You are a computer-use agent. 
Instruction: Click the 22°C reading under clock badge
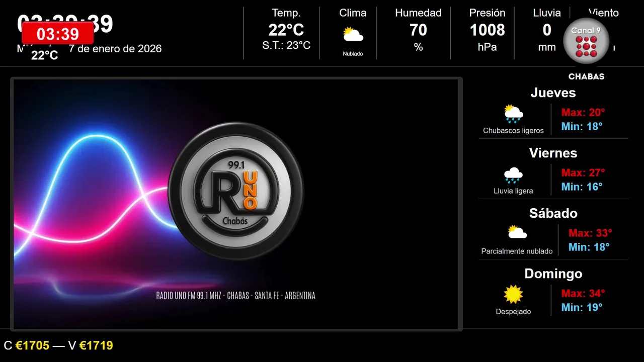44,55
